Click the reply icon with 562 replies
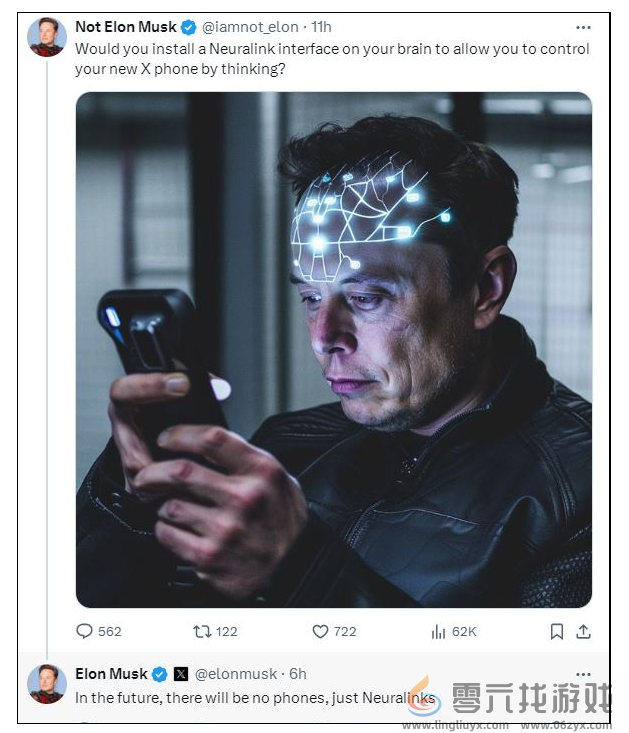629x733 pixels. click(x=86, y=631)
